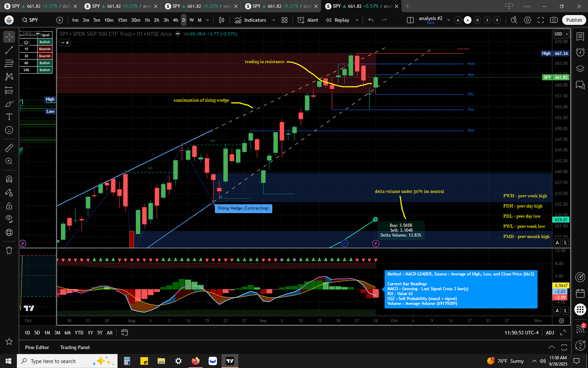Open the forecasting and measurement tools
The image size is (588, 368).
click(9, 90)
